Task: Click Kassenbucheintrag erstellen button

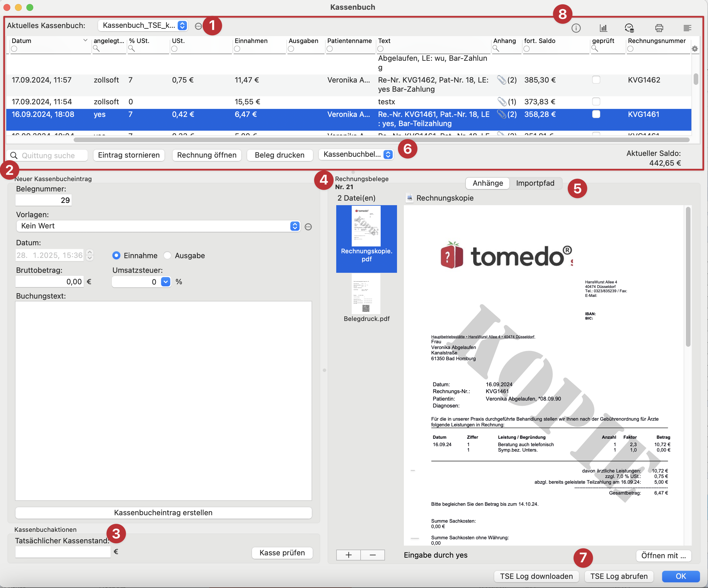Action: [x=163, y=513]
